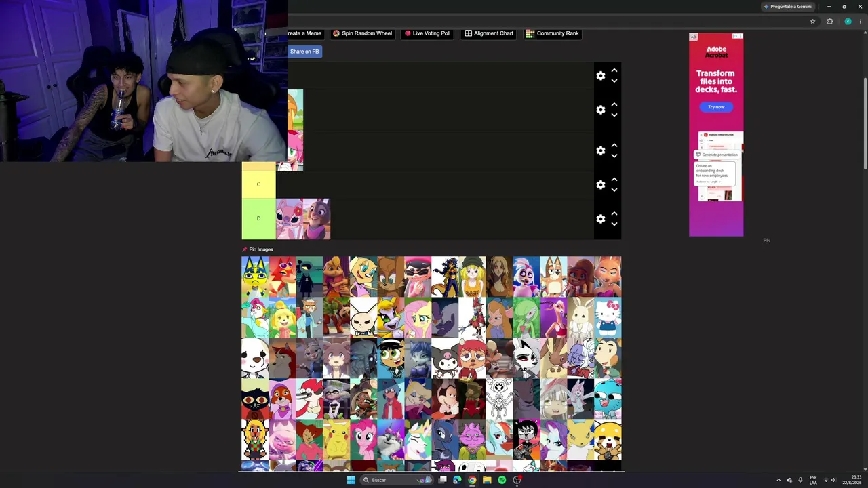Image resolution: width=868 pixels, height=488 pixels.
Task: Switch to Chrome in the taskbar
Action: (x=472, y=480)
